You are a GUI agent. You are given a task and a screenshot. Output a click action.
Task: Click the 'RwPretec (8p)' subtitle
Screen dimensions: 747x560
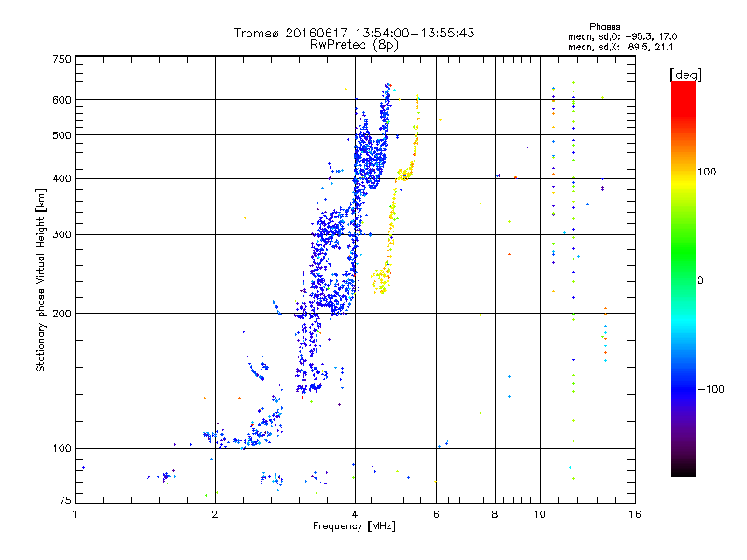point(354,45)
